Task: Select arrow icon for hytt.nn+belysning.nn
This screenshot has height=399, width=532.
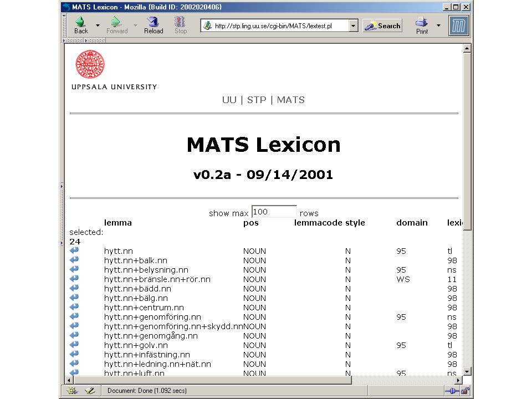Action: click(74, 269)
